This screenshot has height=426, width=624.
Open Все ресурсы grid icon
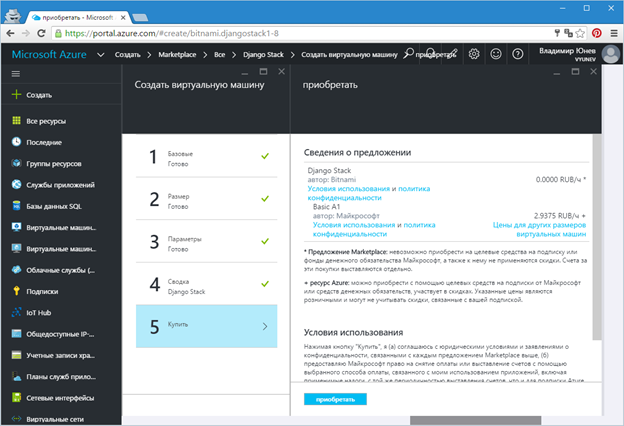tap(16, 121)
